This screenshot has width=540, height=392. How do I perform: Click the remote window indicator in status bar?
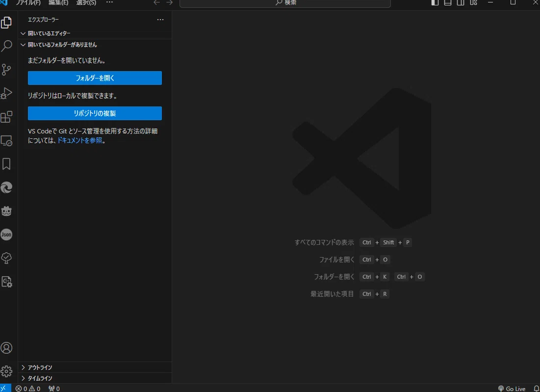5,388
